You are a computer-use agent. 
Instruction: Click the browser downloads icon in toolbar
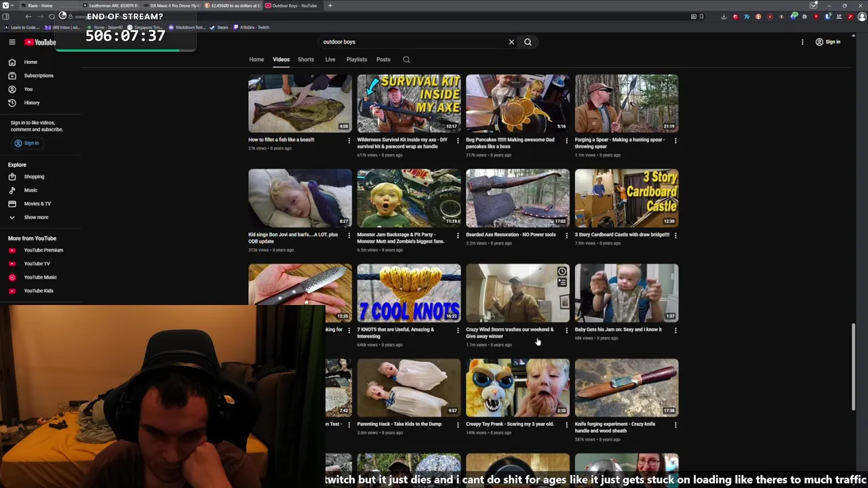724,16
